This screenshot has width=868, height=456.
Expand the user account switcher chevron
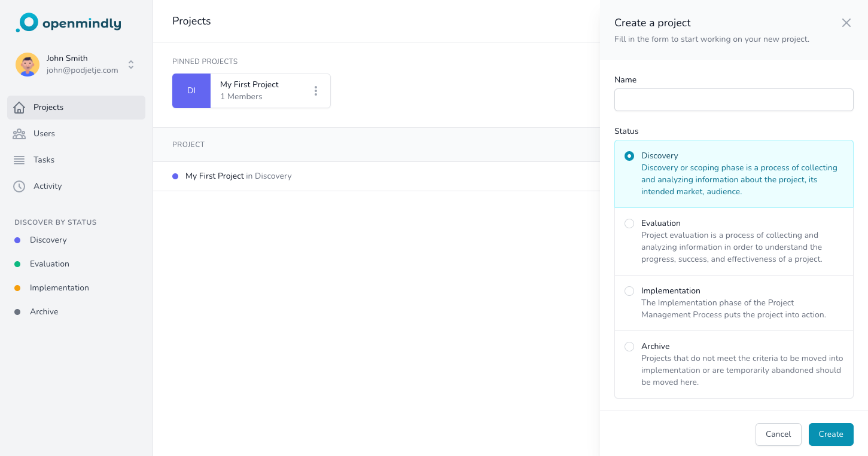(131, 65)
